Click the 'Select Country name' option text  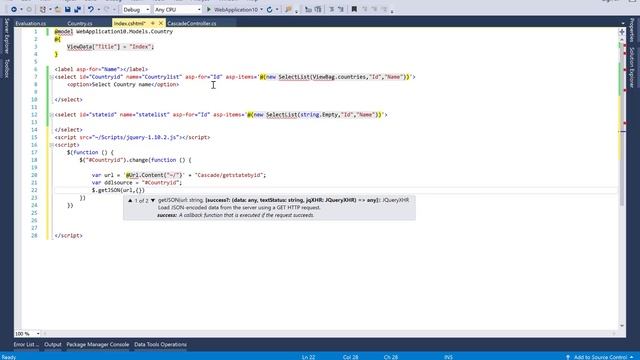[x=121, y=84]
